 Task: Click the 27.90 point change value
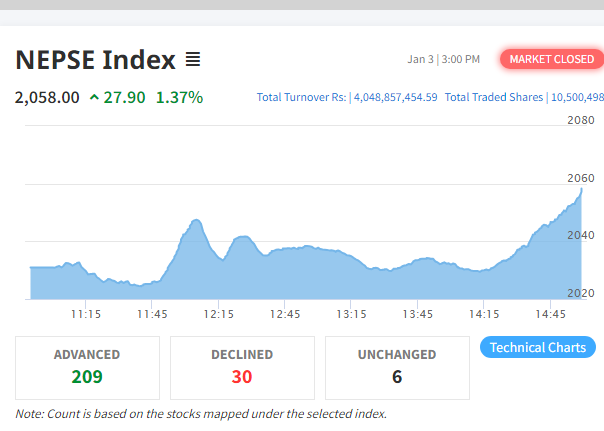[x=125, y=97]
